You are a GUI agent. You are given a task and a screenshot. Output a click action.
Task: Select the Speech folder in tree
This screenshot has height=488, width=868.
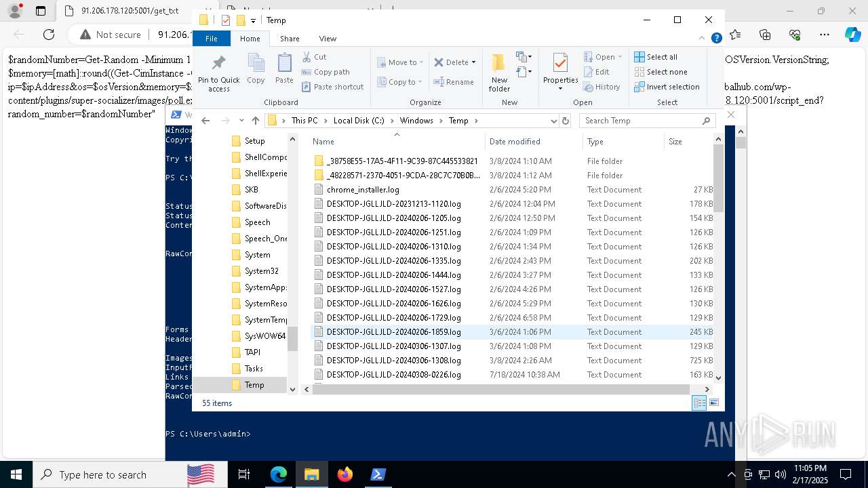[x=257, y=222]
